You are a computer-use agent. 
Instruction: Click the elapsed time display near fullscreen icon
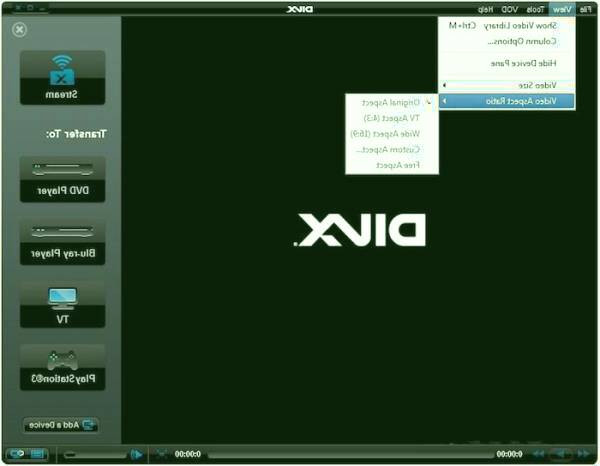coord(188,454)
